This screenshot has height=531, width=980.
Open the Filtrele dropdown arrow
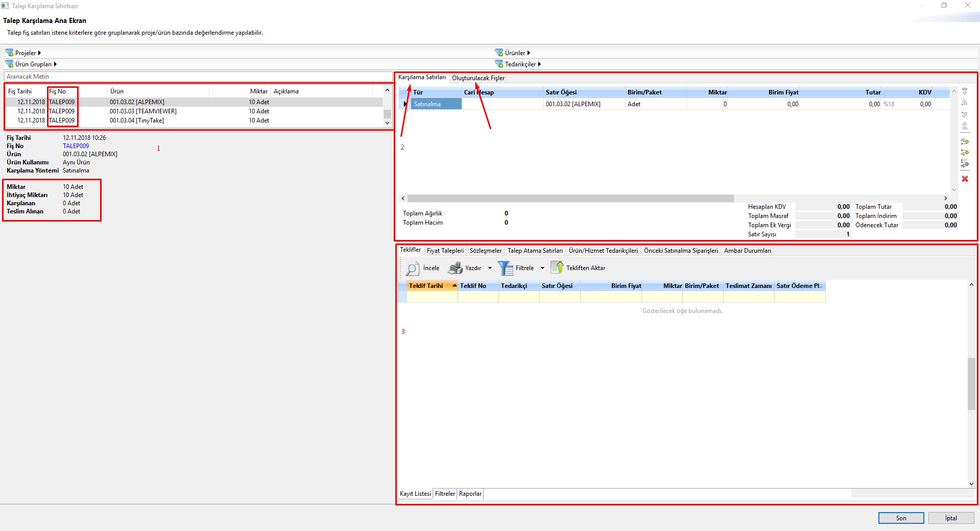542,268
